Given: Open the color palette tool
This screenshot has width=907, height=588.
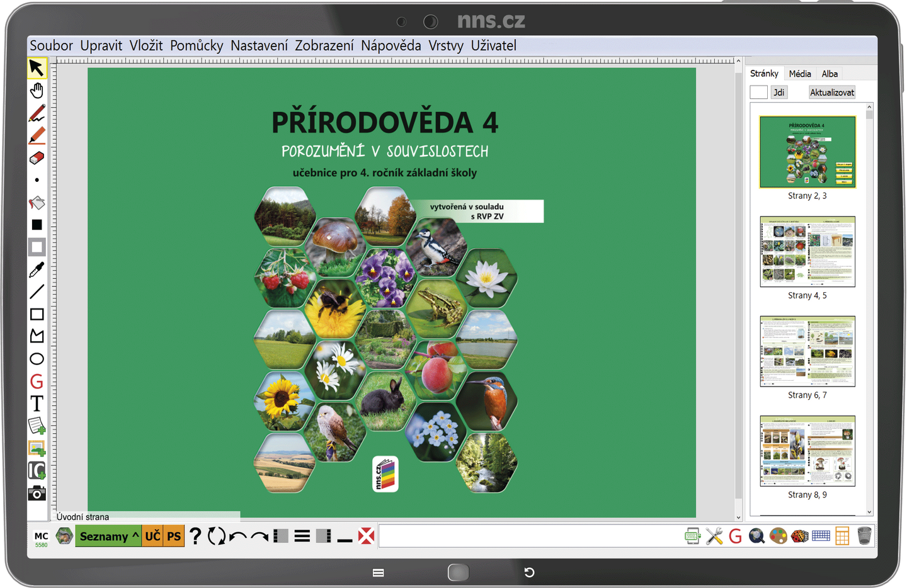Looking at the screenshot, I should [778, 536].
